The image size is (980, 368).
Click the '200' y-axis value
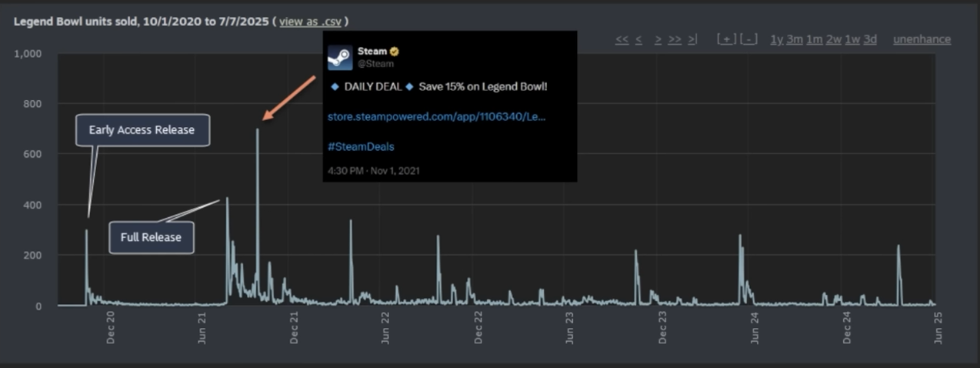tap(32, 256)
